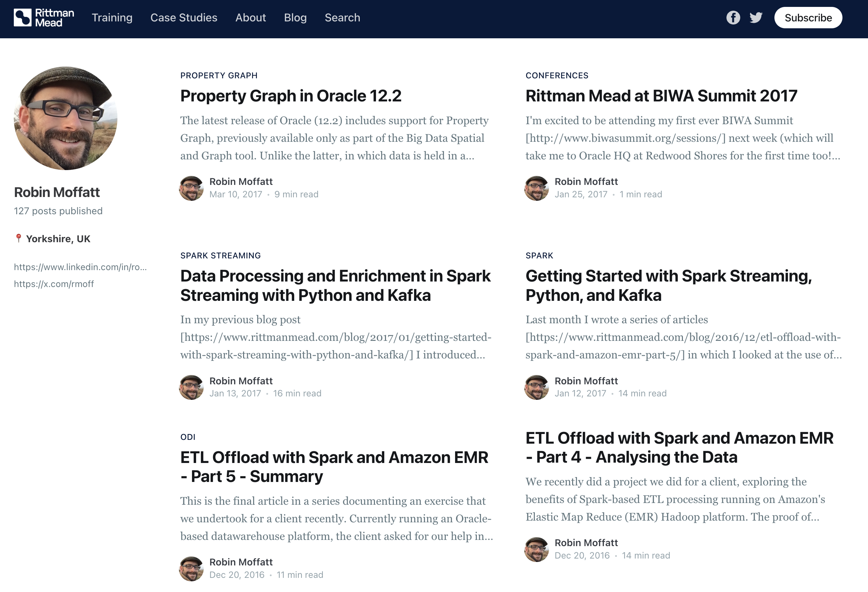Click author avatar under BIWA Summit post
Image resolution: width=868 pixels, height=592 pixels.
click(x=536, y=188)
